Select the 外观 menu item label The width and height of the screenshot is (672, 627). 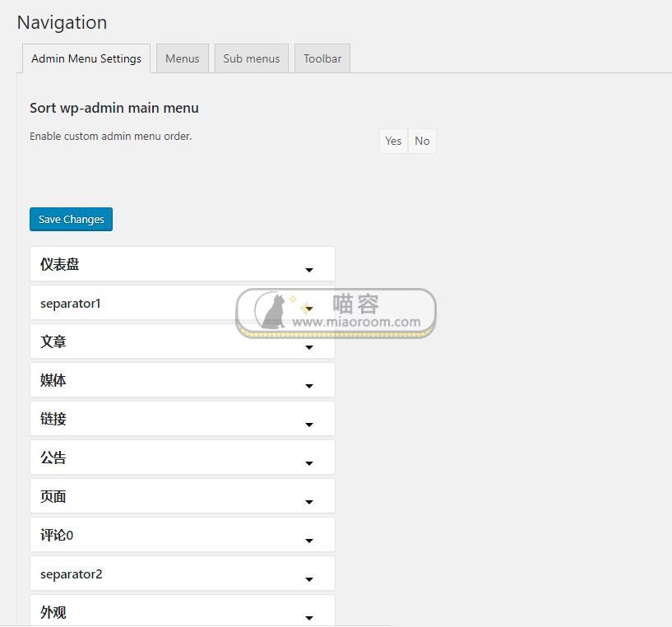pyautogui.click(x=53, y=612)
